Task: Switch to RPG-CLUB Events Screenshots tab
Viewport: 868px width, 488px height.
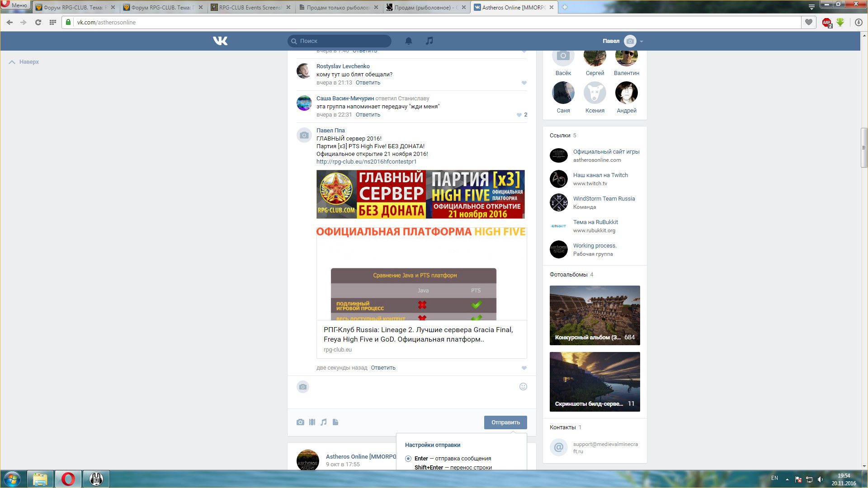Action: [250, 8]
